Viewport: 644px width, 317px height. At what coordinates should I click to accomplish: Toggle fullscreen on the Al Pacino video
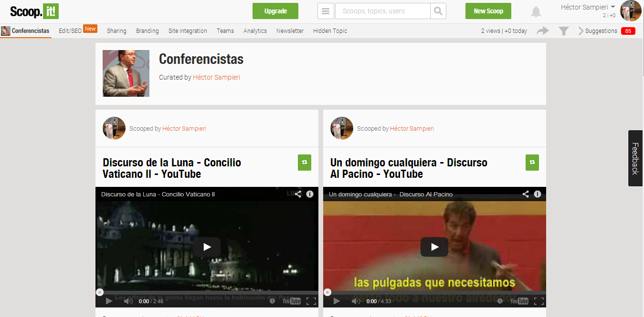click(538, 301)
